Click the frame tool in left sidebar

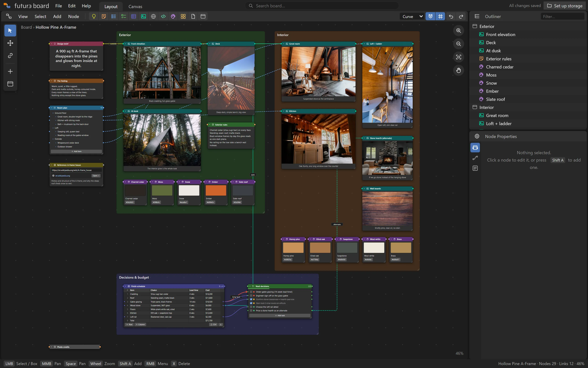(10, 84)
